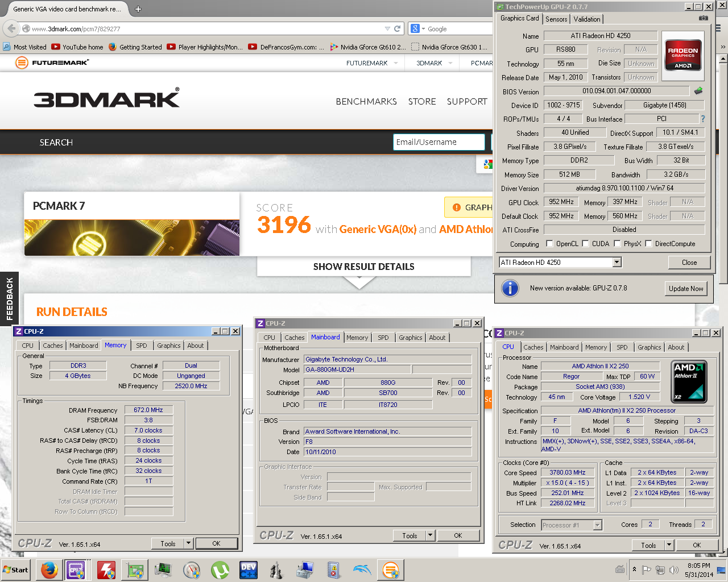Screen dimensions: 728x582
Task: Click the BIOS save chip icon in GPU-Z
Action: [698, 90]
